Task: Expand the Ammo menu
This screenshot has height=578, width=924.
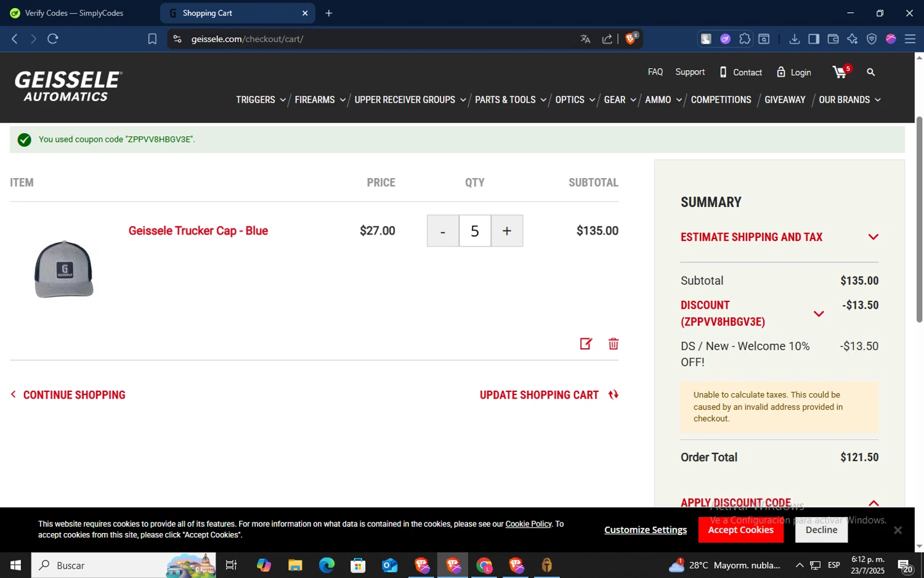Action: [663, 100]
